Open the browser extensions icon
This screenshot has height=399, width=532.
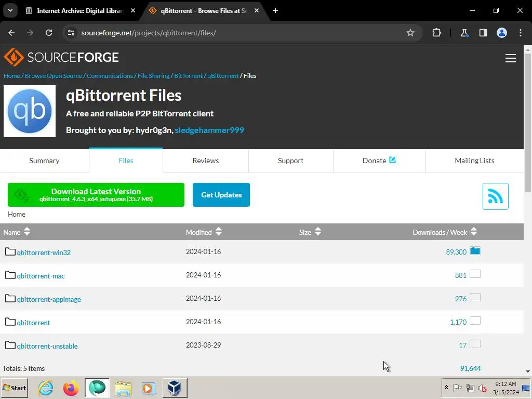point(436,33)
